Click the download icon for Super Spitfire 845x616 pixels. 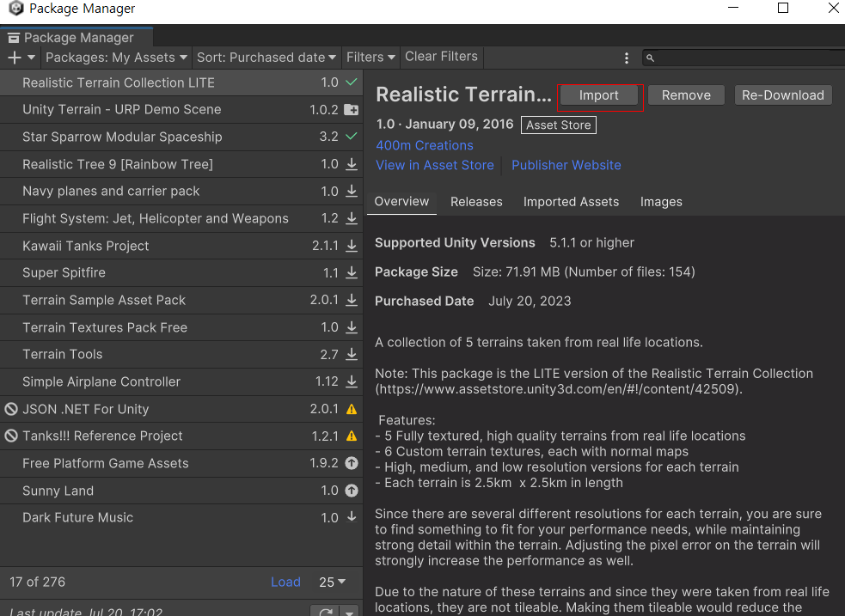pyautogui.click(x=352, y=273)
